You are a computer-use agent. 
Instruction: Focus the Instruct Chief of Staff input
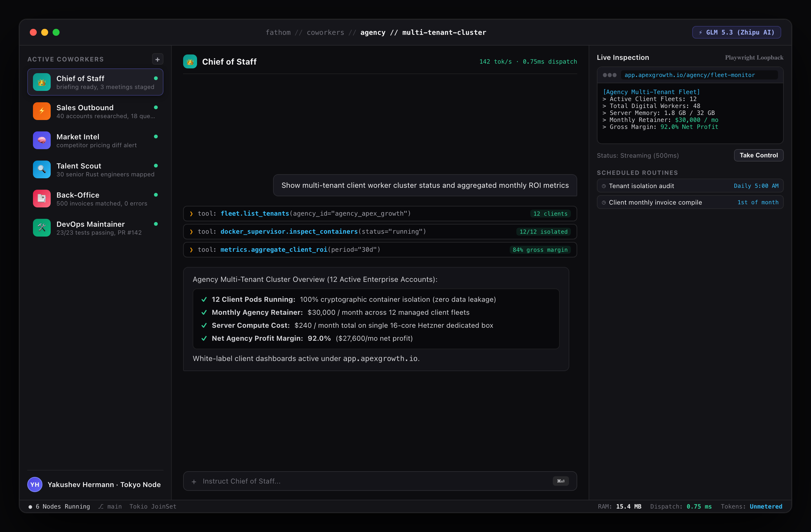380,481
